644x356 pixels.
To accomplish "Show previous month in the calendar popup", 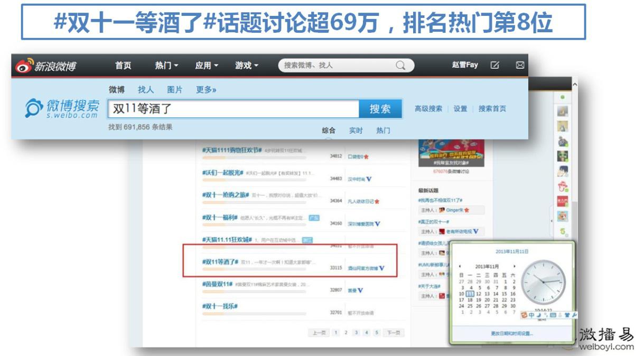I will [x=460, y=266].
